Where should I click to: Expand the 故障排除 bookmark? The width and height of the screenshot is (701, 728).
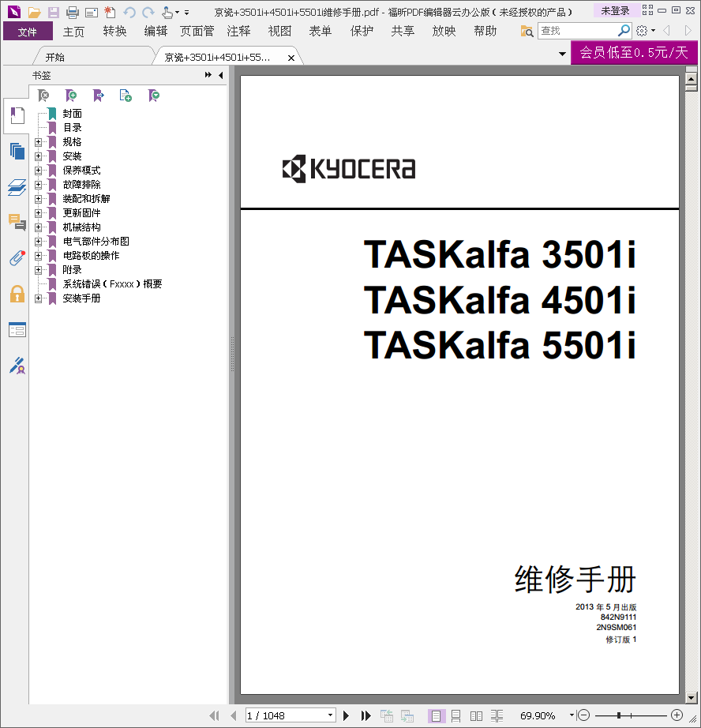tap(39, 185)
